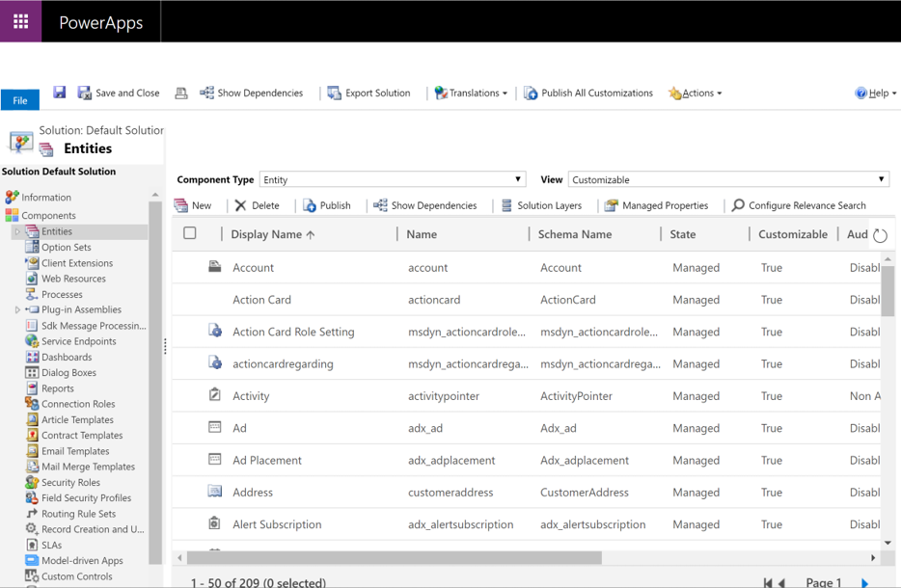901x588 pixels.
Task: Click the New button in grid toolbar
Action: 193,205
